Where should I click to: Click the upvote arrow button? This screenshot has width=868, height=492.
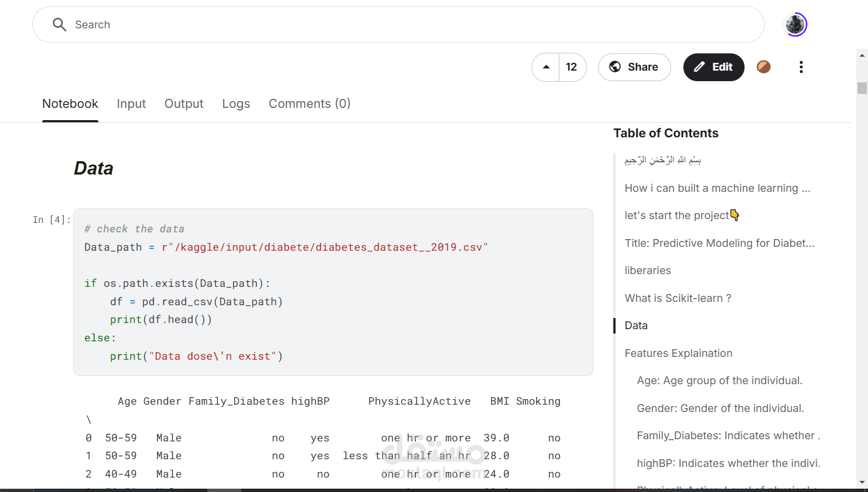pos(546,67)
